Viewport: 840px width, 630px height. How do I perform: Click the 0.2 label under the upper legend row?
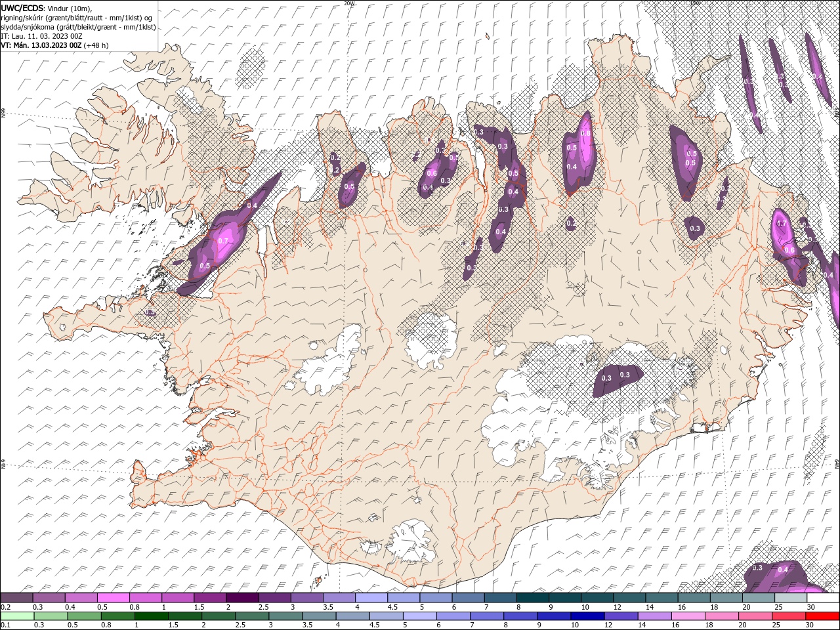tap(5, 607)
